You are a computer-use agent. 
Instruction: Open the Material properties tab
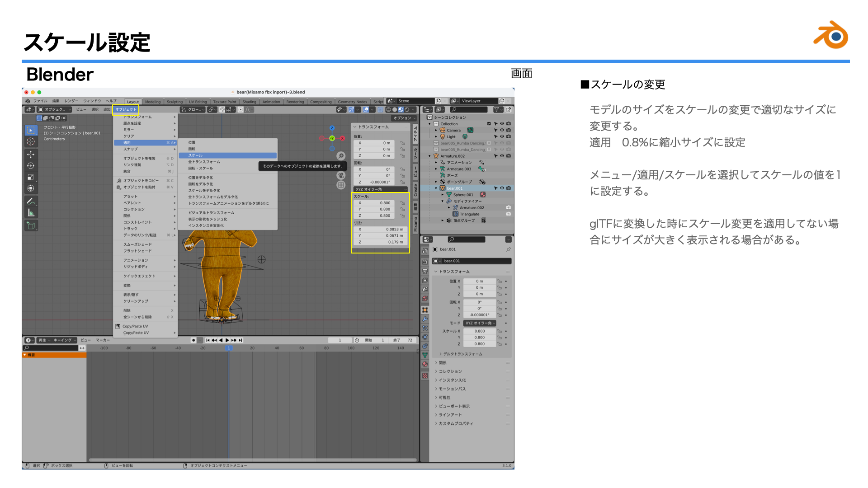425,364
